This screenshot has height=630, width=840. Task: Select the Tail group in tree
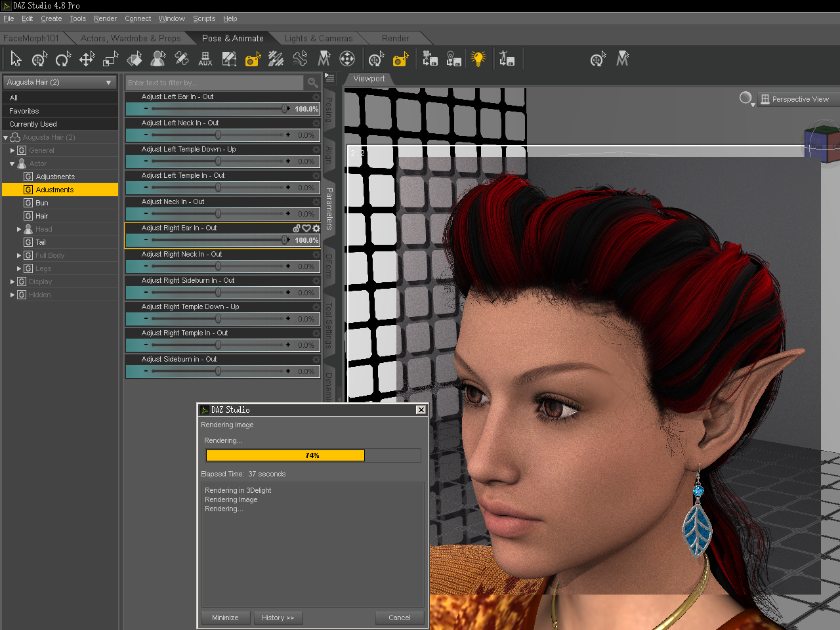41,243
